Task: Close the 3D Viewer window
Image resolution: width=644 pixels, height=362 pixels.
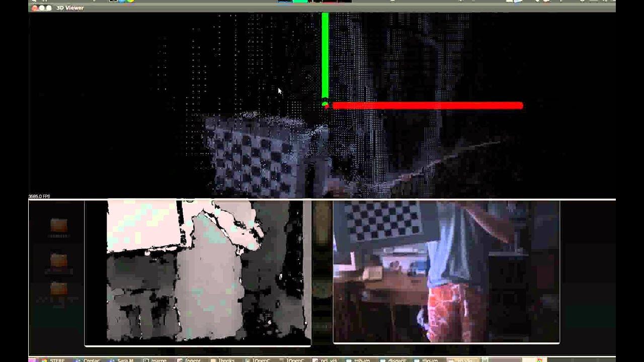Action: coord(35,8)
